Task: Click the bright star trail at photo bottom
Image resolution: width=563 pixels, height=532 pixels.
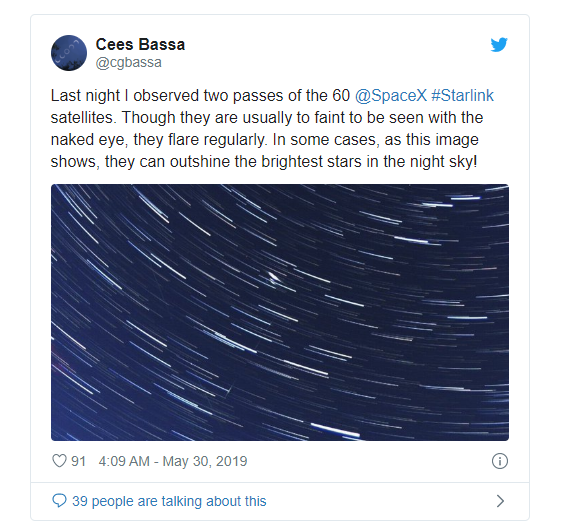Action: tap(335, 430)
